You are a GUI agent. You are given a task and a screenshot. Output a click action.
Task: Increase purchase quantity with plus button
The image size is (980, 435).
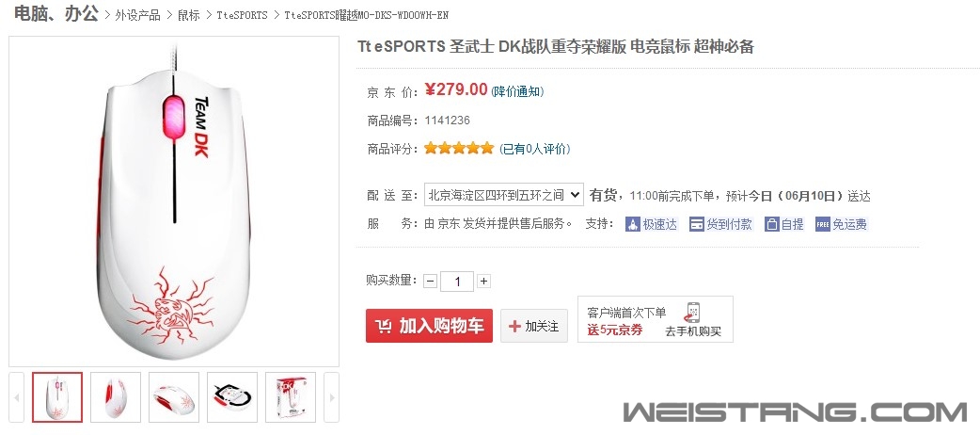tap(483, 281)
